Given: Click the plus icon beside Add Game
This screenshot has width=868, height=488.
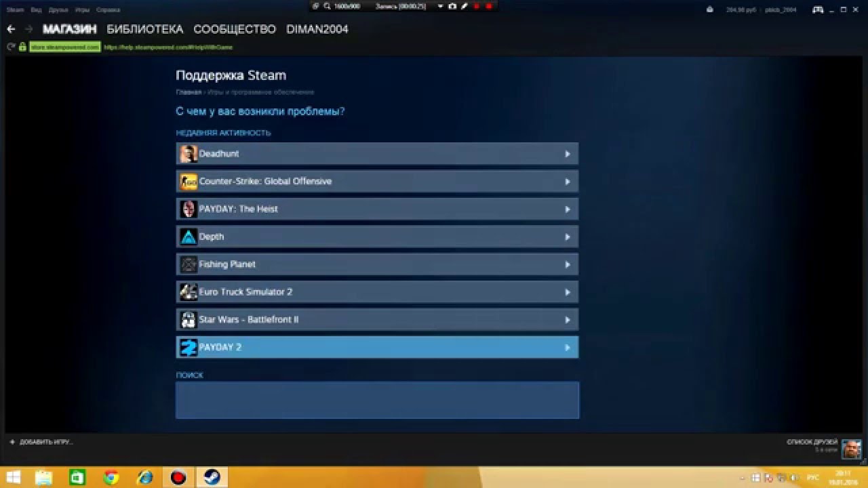Looking at the screenshot, I should click(x=12, y=442).
